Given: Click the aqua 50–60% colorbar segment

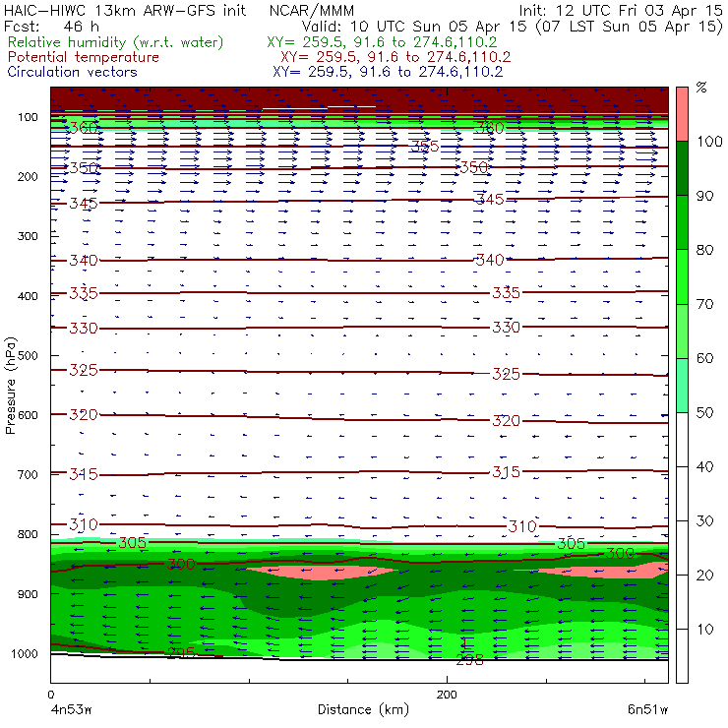Looking at the screenshot, I should pyautogui.click(x=682, y=386).
